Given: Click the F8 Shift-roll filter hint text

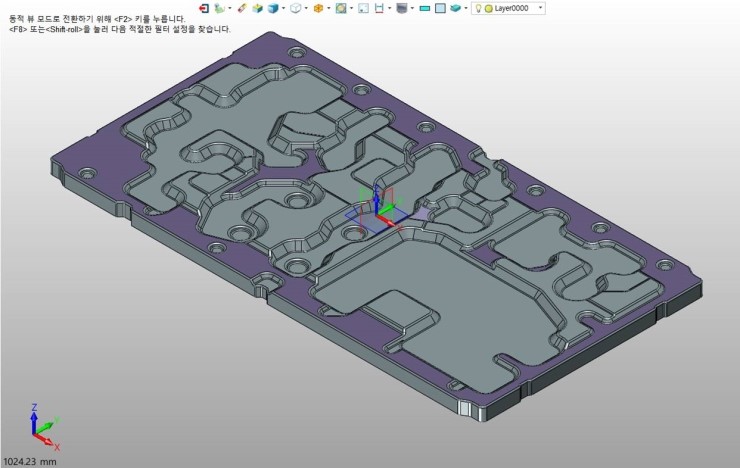Looking at the screenshot, I should 120,29.
